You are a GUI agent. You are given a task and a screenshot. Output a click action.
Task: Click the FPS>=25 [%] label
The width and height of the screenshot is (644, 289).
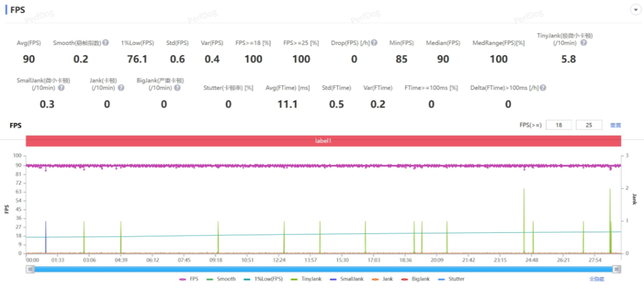(x=301, y=43)
